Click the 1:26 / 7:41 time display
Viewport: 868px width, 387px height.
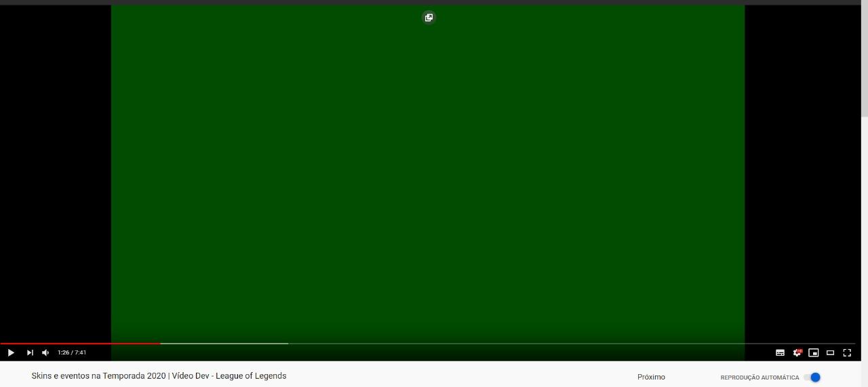tap(72, 352)
